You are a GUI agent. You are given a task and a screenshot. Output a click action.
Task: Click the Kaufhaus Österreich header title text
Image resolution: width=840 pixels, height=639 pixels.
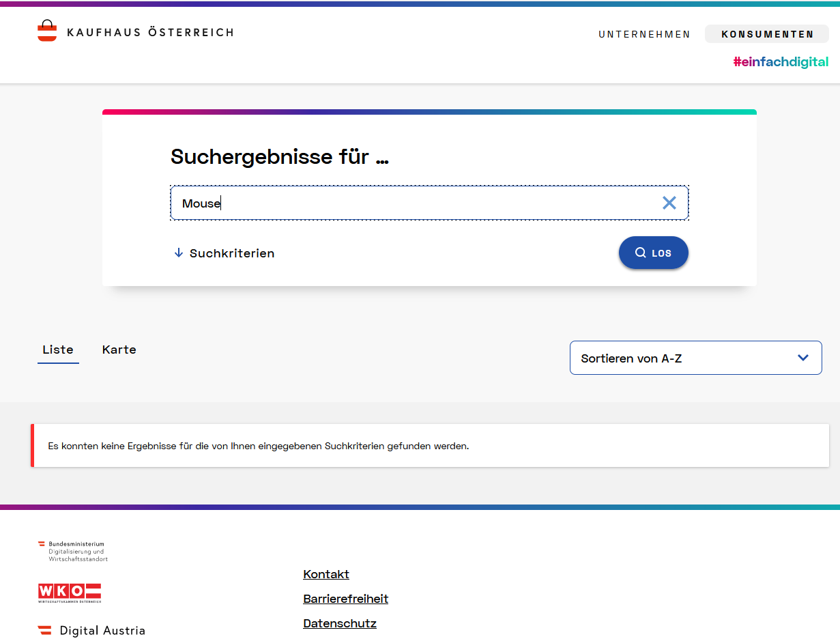click(x=150, y=32)
